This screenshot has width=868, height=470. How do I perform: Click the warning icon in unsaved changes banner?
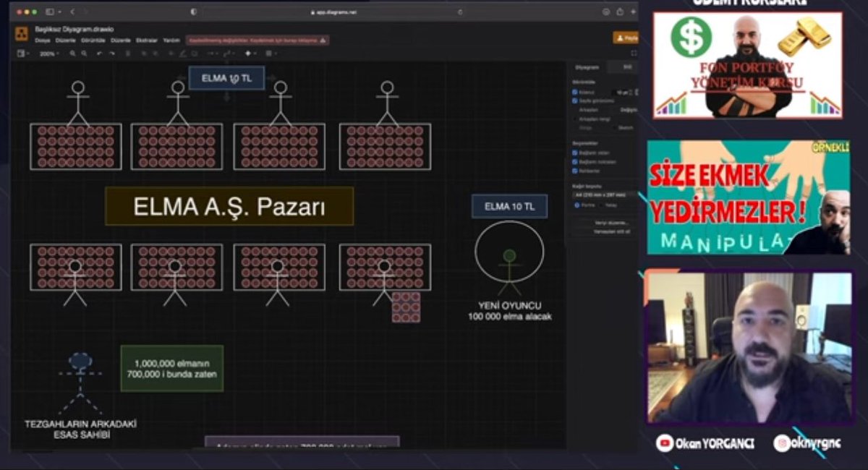[x=323, y=40]
